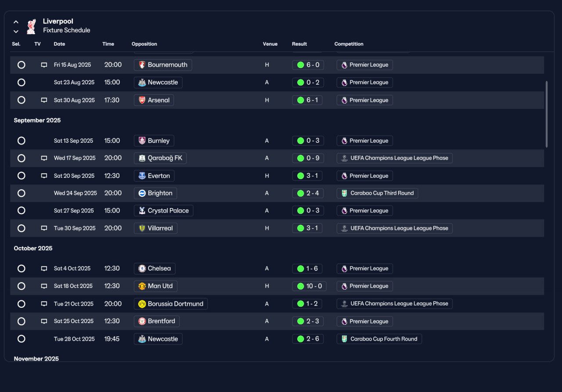Image resolution: width=562 pixels, height=392 pixels.
Task: Click the Man Utd crest icon
Action: pyautogui.click(x=142, y=286)
